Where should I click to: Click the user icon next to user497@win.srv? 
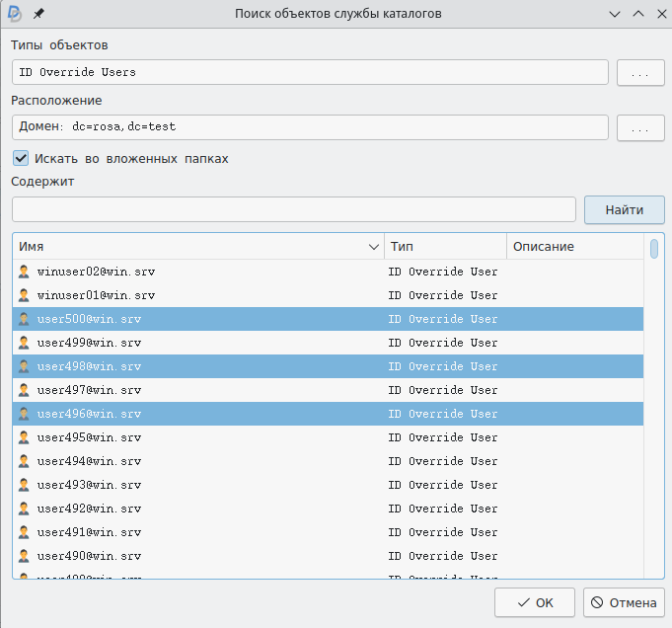(25, 390)
